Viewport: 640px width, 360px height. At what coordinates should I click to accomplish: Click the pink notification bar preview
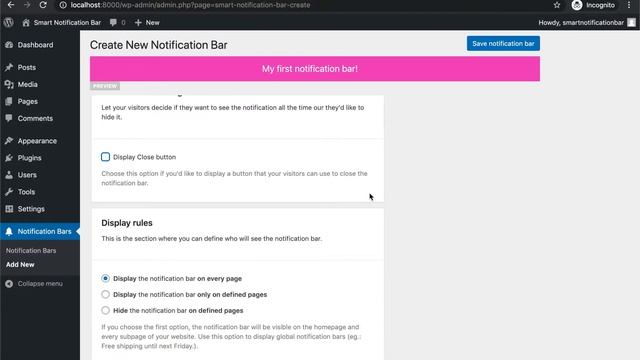[315, 69]
